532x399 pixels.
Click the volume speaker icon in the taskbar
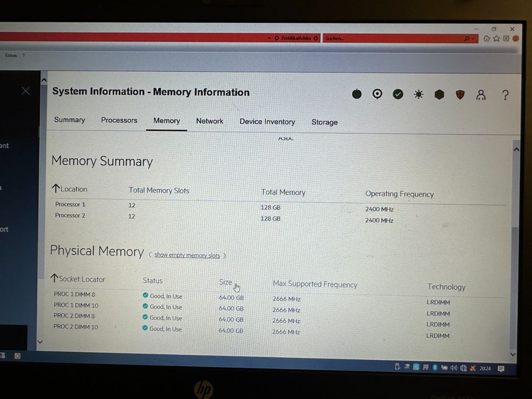[x=453, y=367]
